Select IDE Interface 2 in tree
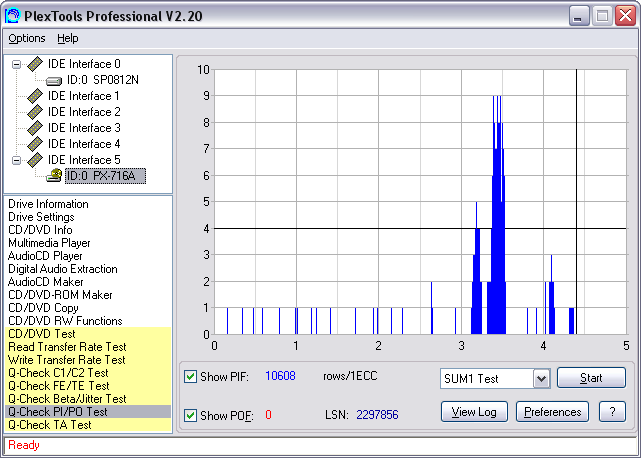This screenshot has height=458, width=641. 84,112
